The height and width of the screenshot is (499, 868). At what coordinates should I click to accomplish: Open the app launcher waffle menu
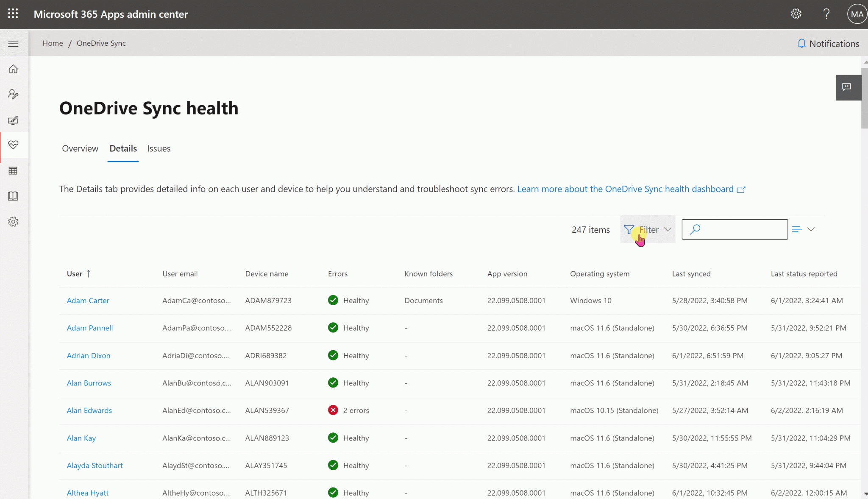pyautogui.click(x=13, y=14)
